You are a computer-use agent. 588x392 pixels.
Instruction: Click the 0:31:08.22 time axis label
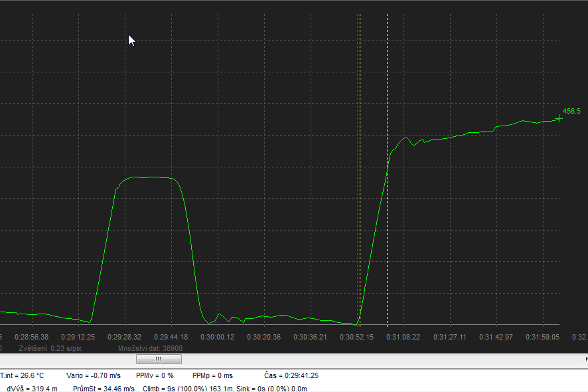(404, 338)
